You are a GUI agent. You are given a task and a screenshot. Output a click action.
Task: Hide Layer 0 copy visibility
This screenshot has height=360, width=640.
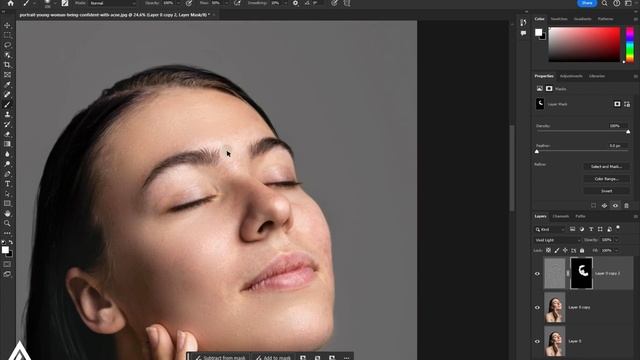coord(537,307)
